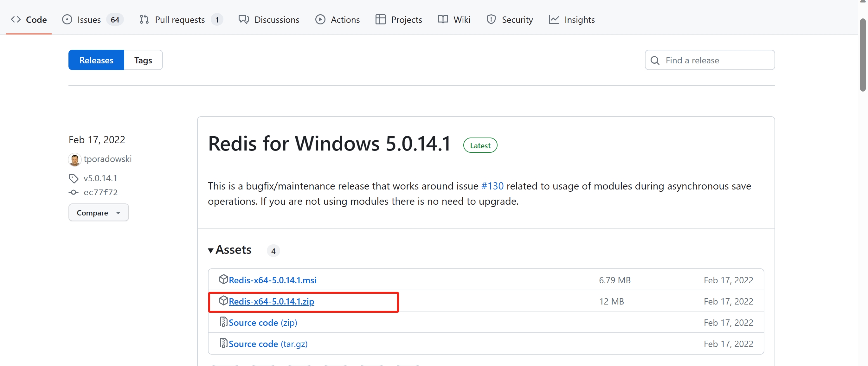The image size is (868, 366).
Task: Download Redis-x64-5.0.14.1.zip file
Action: point(271,301)
